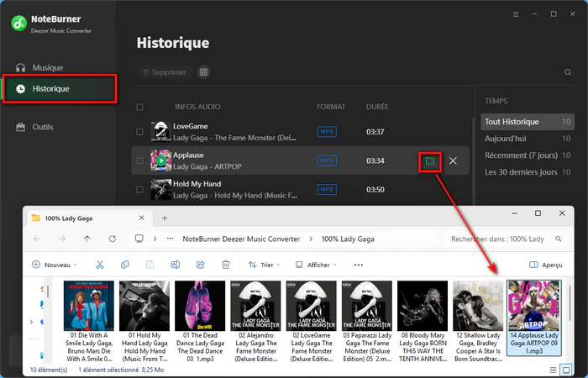The width and height of the screenshot is (588, 378).
Task: Filter by Les 30 derniers jours
Action: (528, 172)
